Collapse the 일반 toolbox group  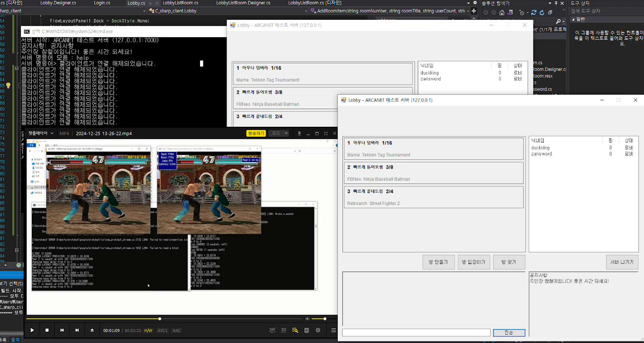573,19
